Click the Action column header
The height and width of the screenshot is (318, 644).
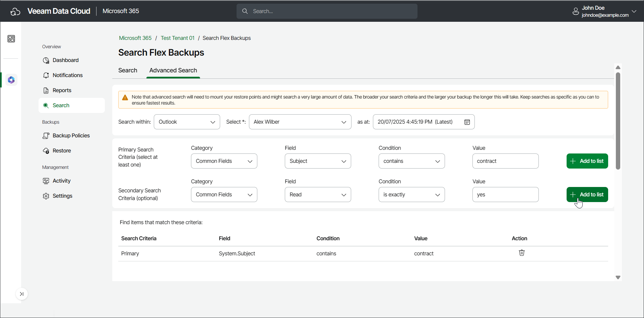click(519, 239)
